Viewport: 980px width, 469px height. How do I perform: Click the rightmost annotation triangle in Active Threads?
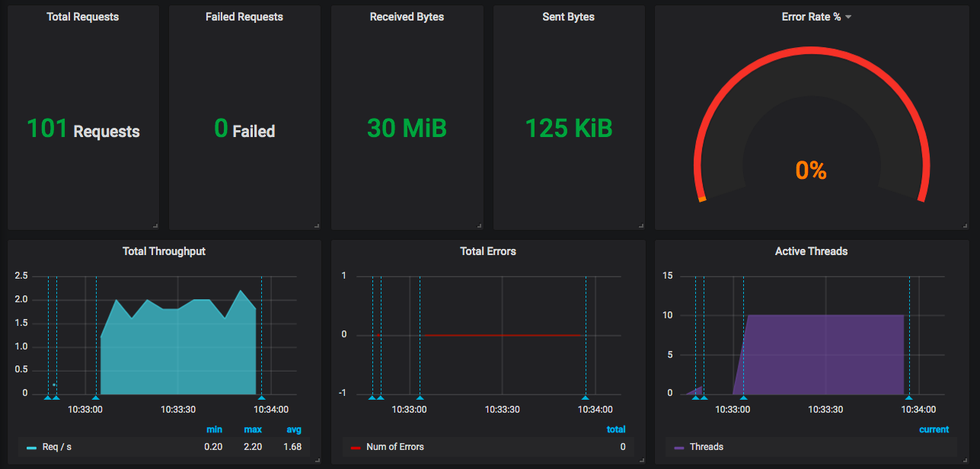click(909, 397)
